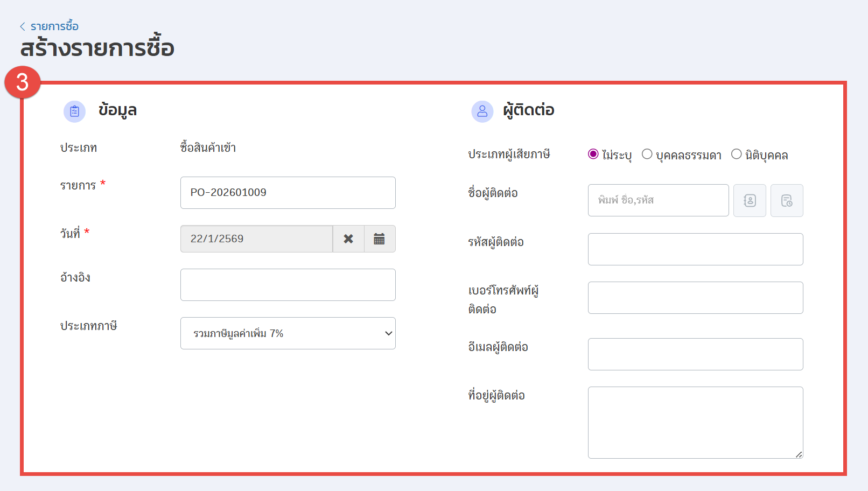Open the ประเภทภาษี tax type dropdown

[x=288, y=333]
